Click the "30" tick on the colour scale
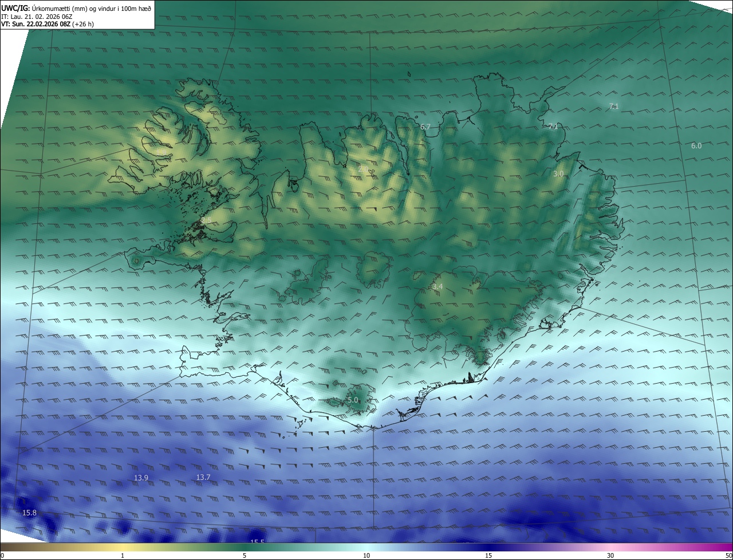 [x=610, y=555]
